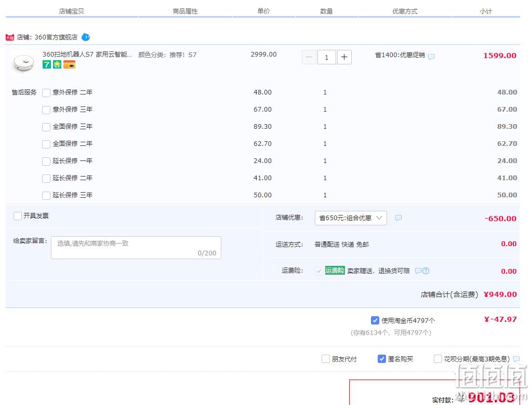Click the 商品属性 column header
The image size is (532, 405).
[185, 11]
